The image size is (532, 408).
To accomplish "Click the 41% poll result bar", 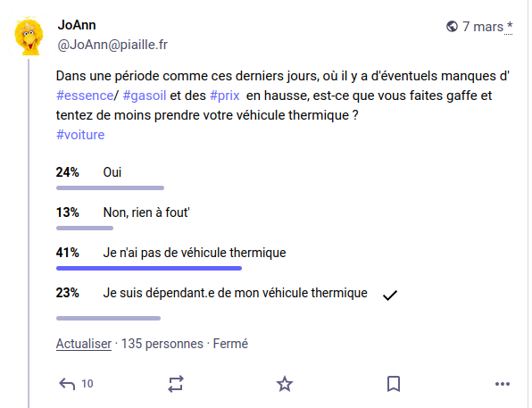I will 149,268.
